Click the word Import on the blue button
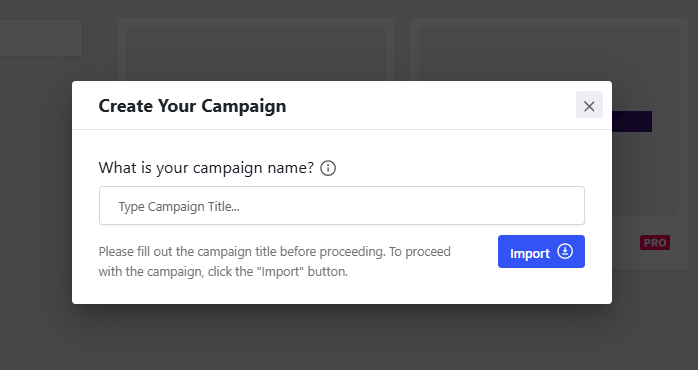 click(530, 253)
